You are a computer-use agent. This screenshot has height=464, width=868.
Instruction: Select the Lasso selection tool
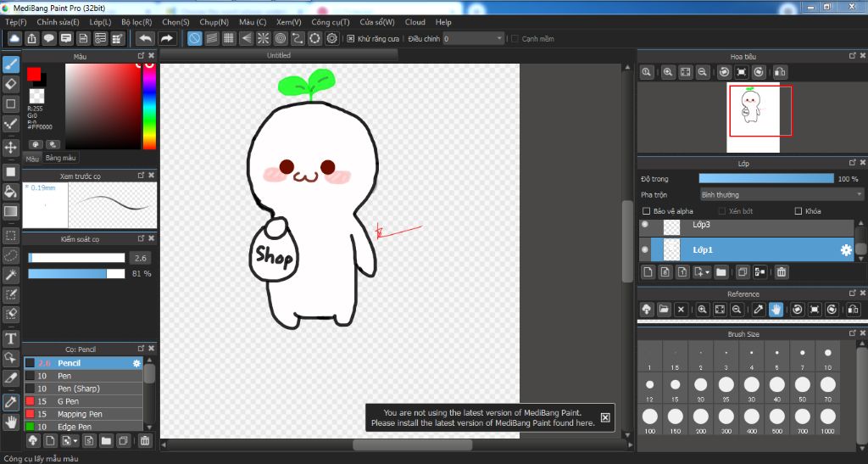pyautogui.click(x=10, y=255)
